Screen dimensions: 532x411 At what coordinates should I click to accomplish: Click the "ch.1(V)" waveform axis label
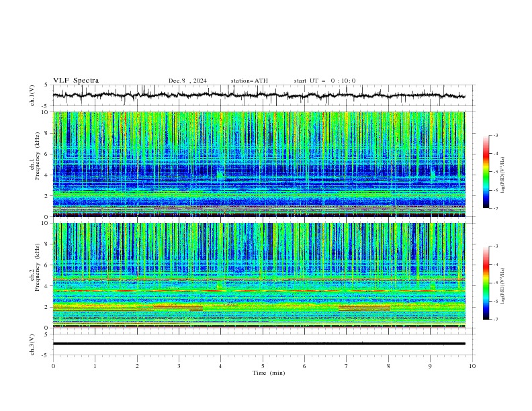[x=32, y=95]
